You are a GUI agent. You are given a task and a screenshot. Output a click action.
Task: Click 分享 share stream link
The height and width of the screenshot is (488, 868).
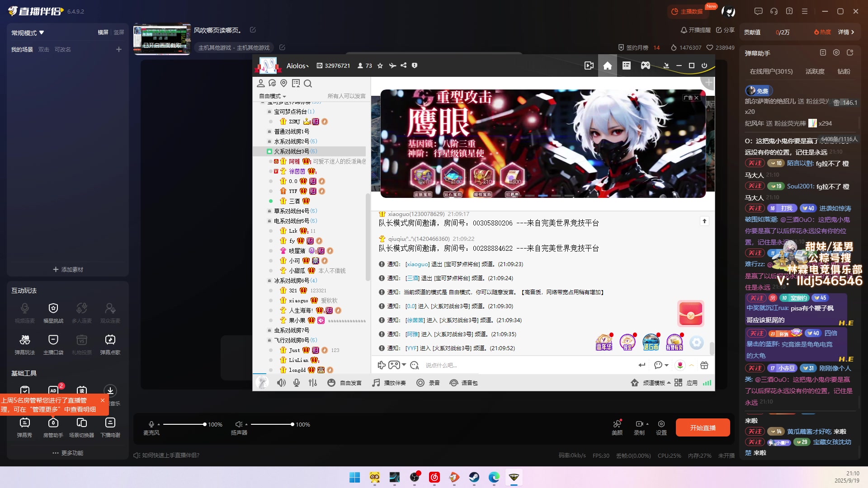tap(725, 30)
